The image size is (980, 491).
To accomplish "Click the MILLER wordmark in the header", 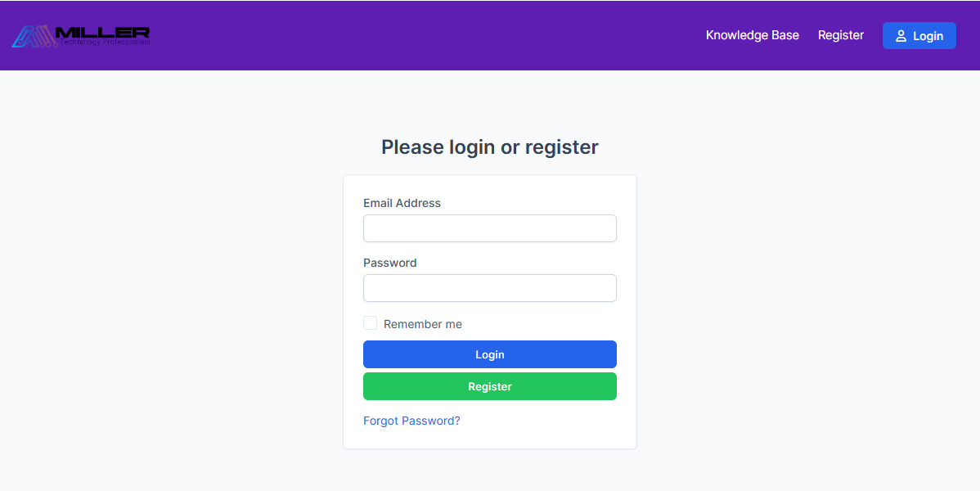I will 102,32.
